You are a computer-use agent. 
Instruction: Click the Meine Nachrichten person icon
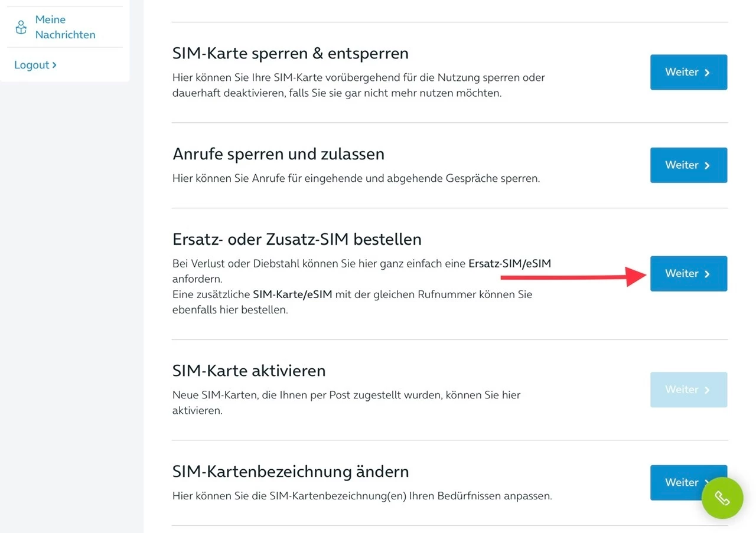pyautogui.click(x=21, y=27)
